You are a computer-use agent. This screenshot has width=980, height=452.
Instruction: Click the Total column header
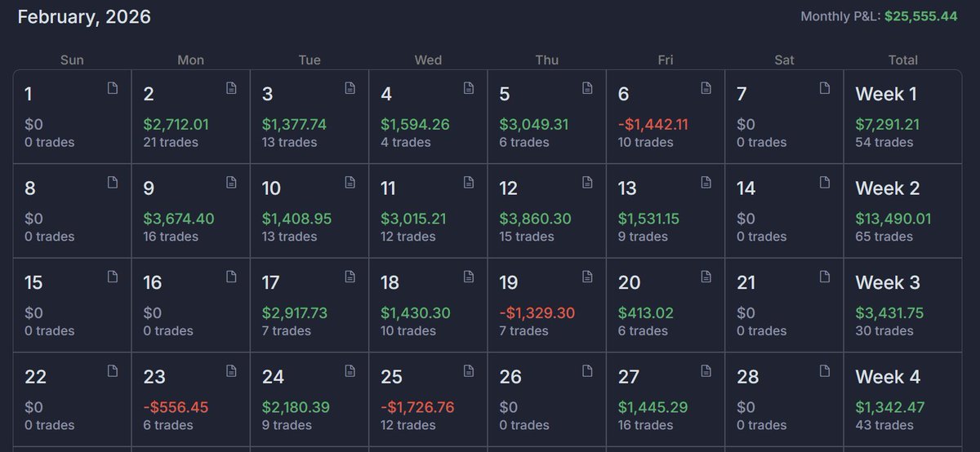(903, 60)
